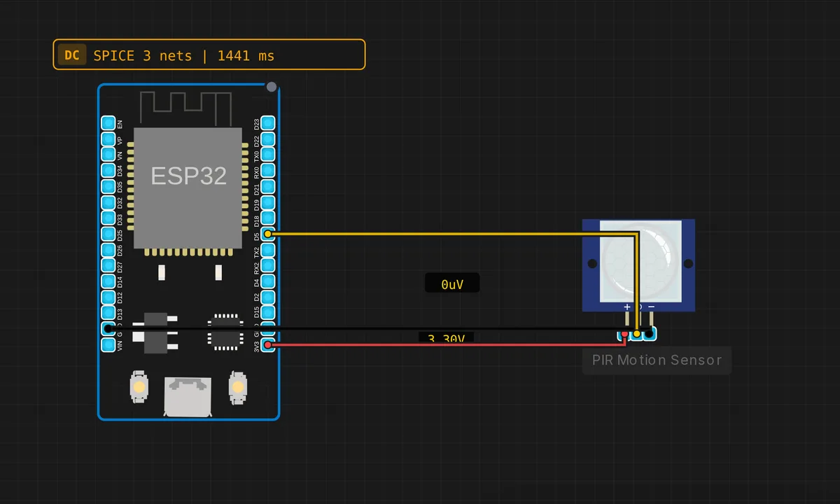Select the D2 pin on the ESP32
The height and width of the screenshot is (504, 840).
click(267, 297)
